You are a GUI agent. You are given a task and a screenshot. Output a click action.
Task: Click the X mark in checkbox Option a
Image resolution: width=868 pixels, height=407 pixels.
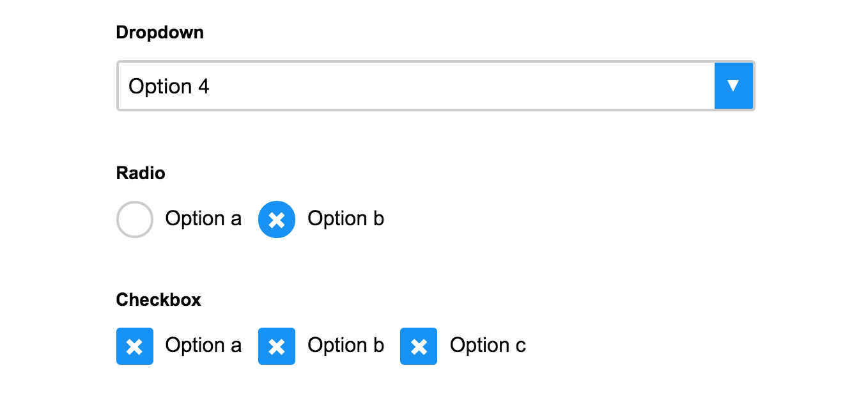pos(134,346)
